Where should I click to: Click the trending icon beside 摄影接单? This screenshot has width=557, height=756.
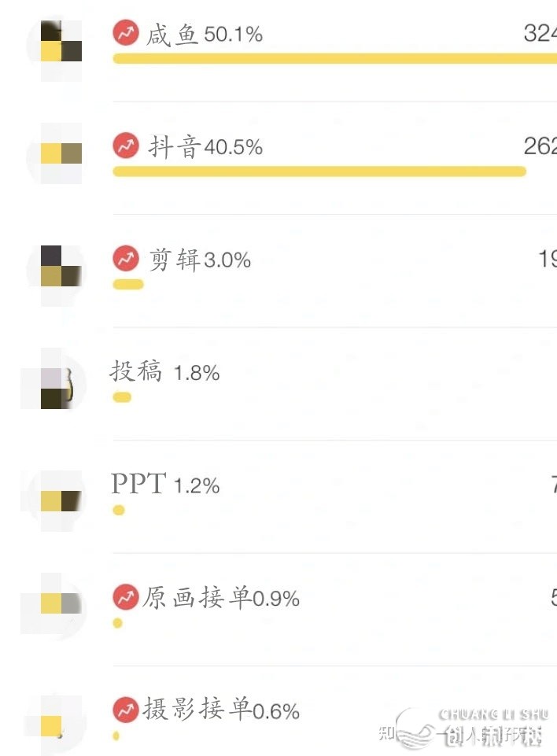coord(126,710)
